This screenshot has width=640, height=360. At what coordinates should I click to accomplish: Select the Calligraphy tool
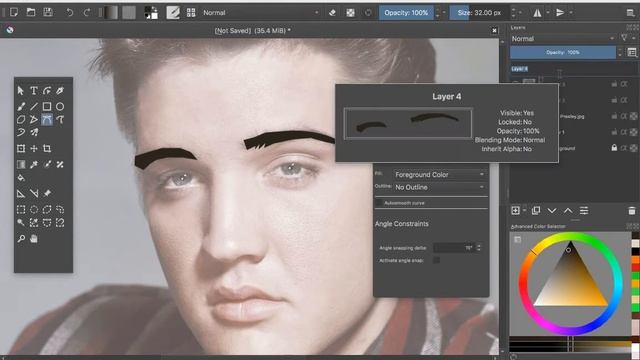click(x=60, y=91)
